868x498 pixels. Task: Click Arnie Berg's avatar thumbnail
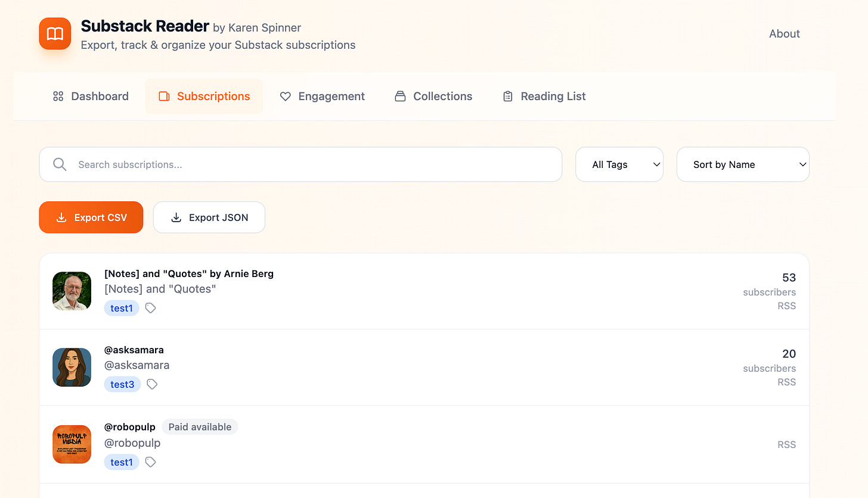pyautogui.click(x=72, y=291)
